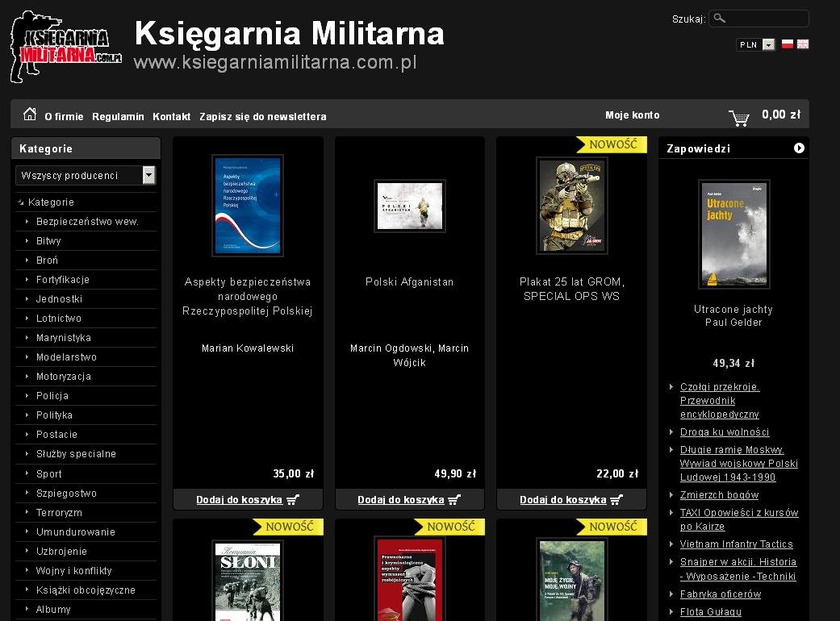Add Polski Afganistan to cart
840x621 pixels.
pos(401,499)
